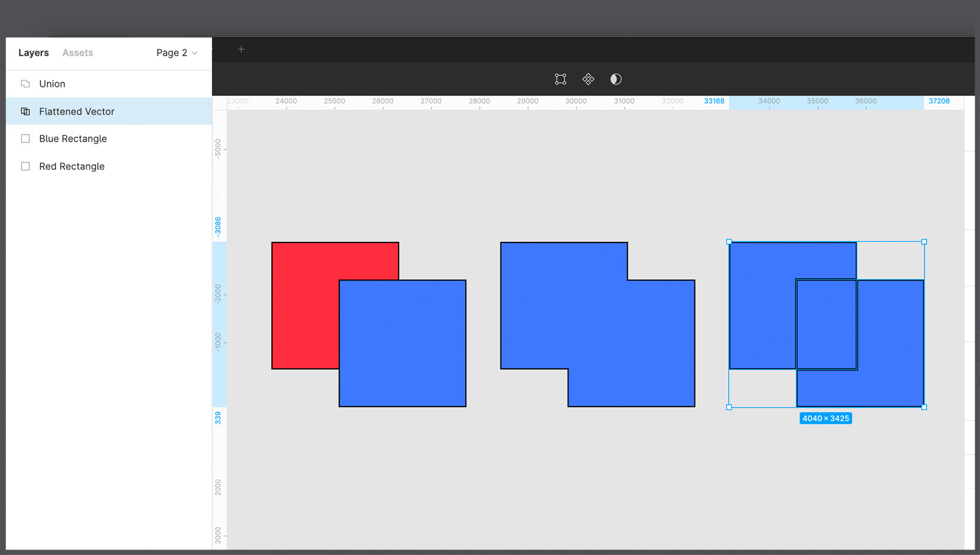Click the Blue Rectangle layer icon
The width and height of the screenshot is (980, 555).
25,138
